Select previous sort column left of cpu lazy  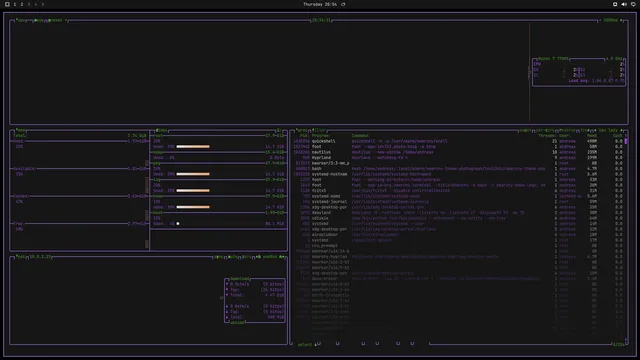pos(595,130)
